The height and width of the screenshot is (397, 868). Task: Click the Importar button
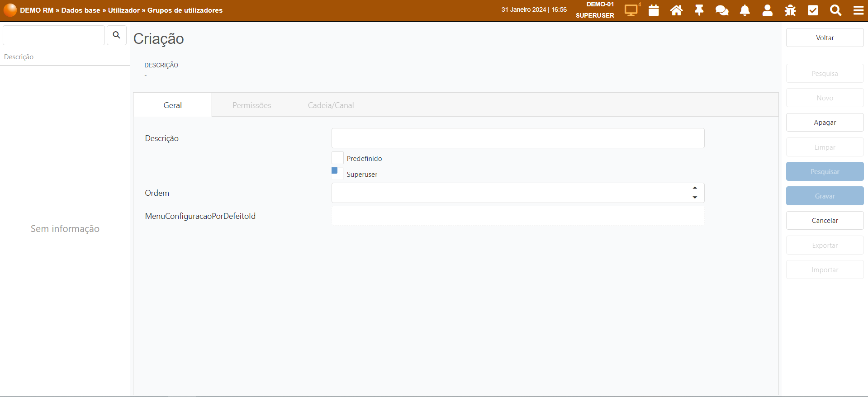[x=825, y=269]
